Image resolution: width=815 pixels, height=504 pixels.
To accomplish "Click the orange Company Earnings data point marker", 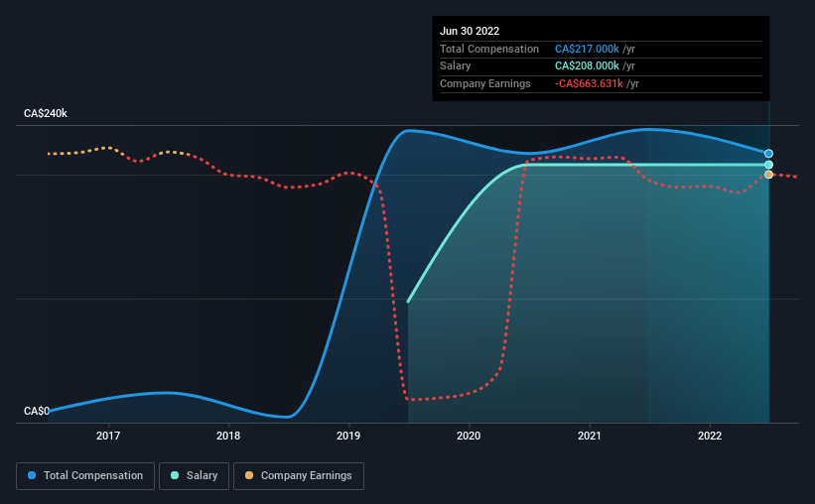I will [x=768, y=175].
